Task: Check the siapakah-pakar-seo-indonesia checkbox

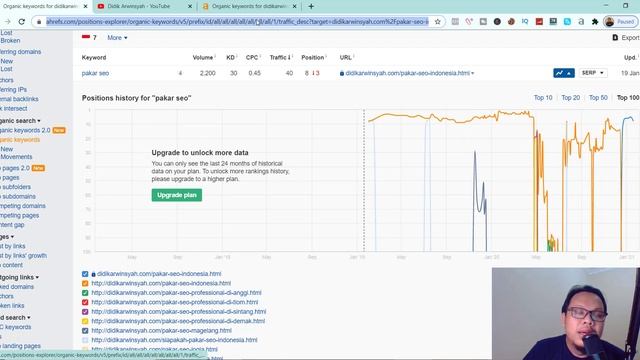Action: pos(85,340)
